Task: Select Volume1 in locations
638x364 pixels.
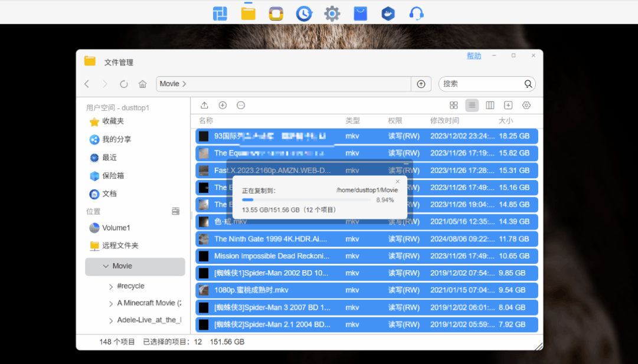Action: pyautogui.click(x=109, y=228)
